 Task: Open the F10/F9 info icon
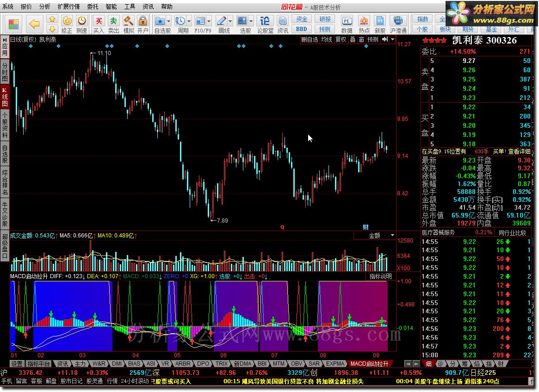coord(200,21)
